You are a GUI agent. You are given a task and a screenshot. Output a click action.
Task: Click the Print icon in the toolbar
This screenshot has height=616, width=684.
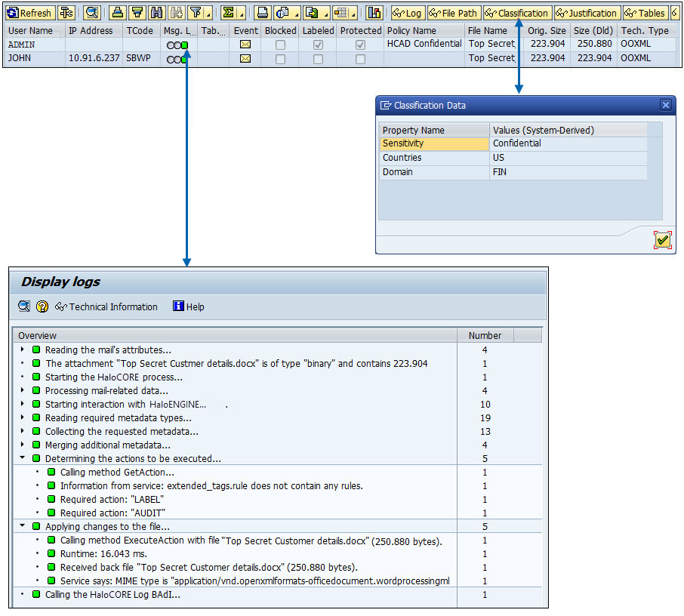point(262,13)
